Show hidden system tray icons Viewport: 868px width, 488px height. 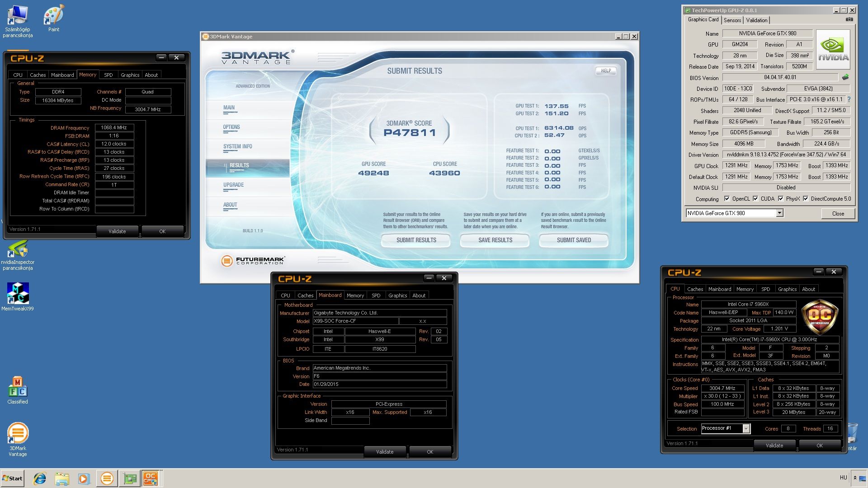[x=855, y=478]
